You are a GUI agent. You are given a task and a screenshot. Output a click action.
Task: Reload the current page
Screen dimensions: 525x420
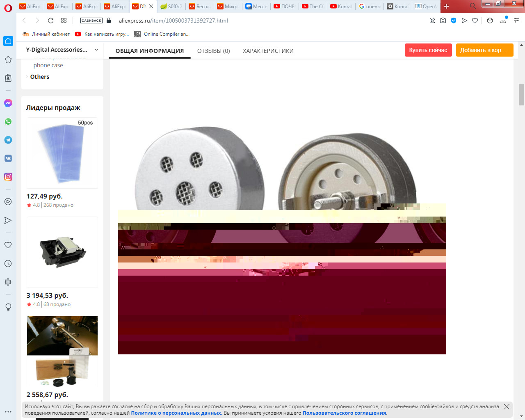pos(50,21)
